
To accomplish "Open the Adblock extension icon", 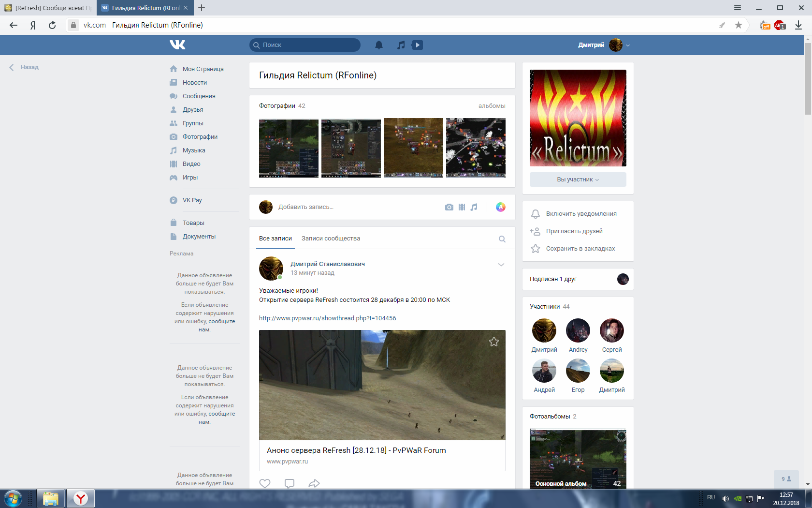I will 780,25.
